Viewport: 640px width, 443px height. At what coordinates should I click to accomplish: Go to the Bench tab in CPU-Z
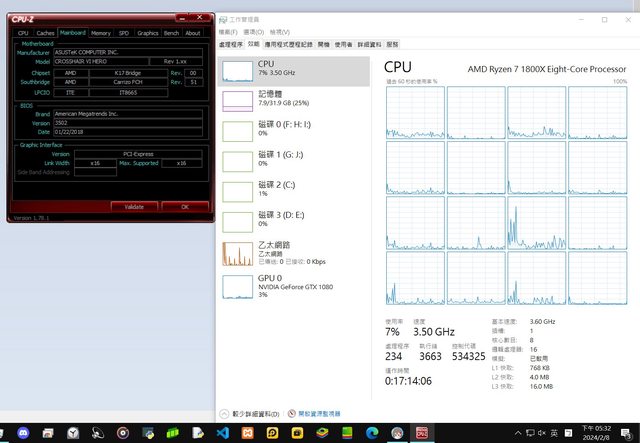tap(171, 33)
